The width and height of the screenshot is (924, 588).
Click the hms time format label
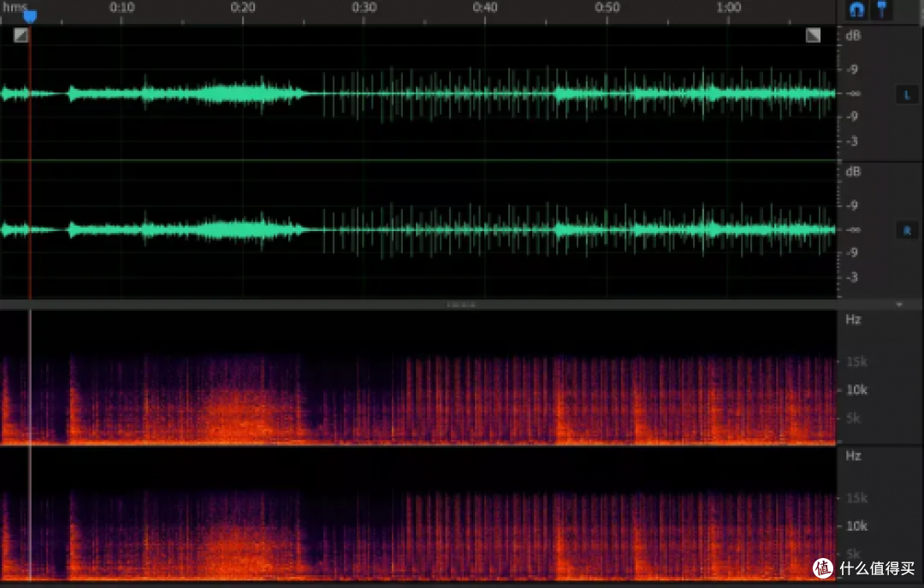click(x=15, y=7)
